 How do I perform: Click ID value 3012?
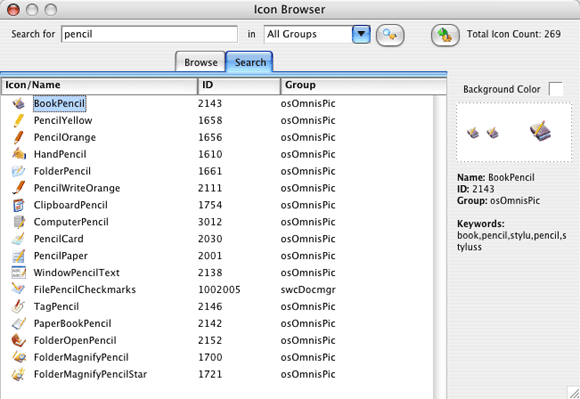210,222
